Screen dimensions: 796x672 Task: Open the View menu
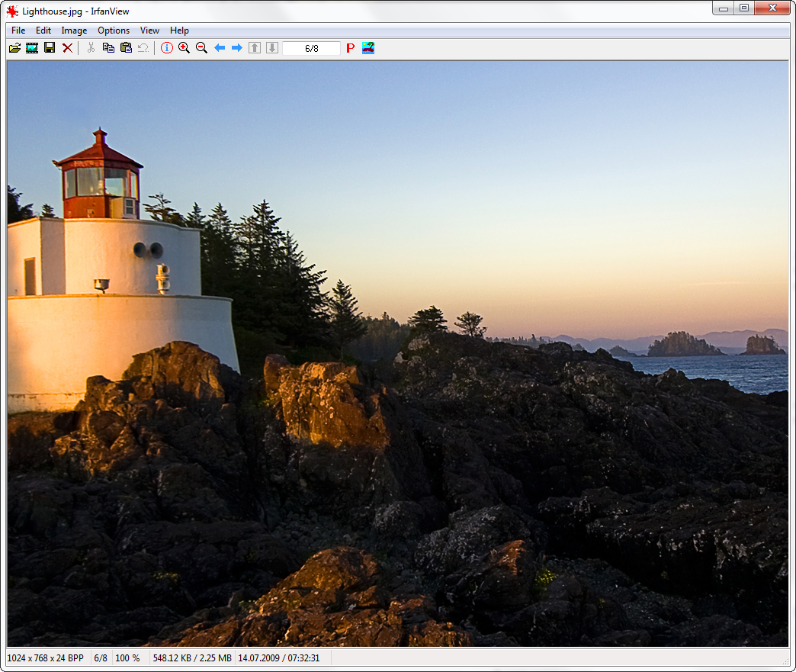pos(149,31)
